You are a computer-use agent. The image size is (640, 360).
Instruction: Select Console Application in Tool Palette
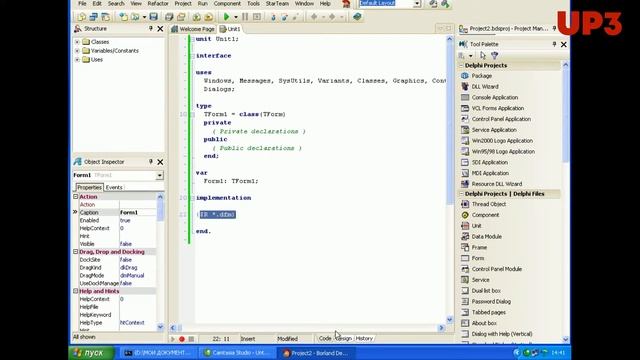tap(495, 98)
